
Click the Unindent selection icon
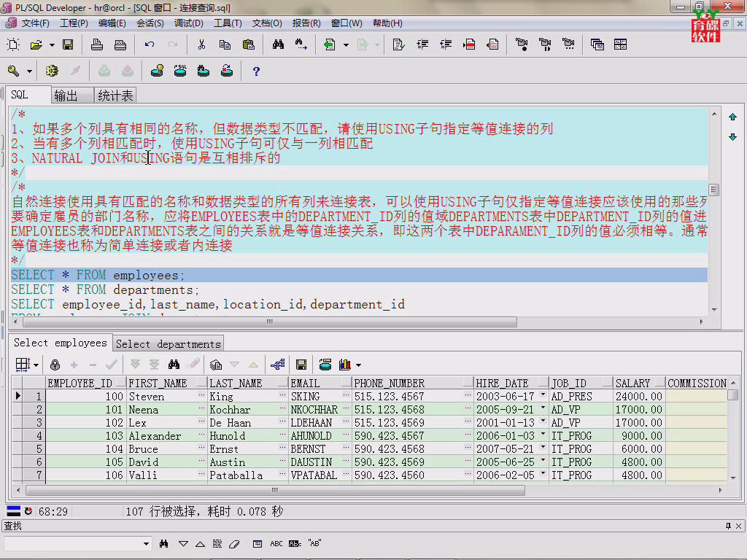click(x=446, y=44)
